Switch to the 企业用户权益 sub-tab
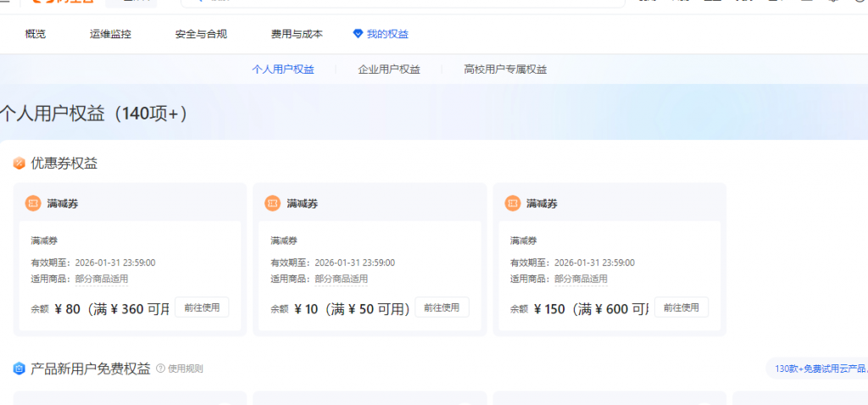This screenshot has height=405, width=868. click(389, 69)
